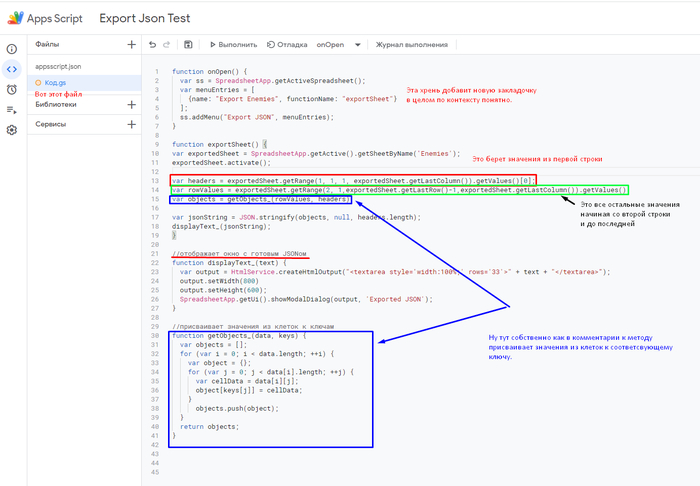Open the Editor code icon in sidebar
700x486 pixels.
point(11,68)
